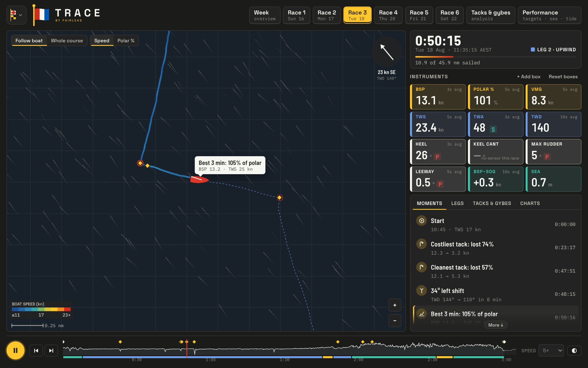Click the red boat on the map
Screen dimensions: 588x368
pos(200,179)
